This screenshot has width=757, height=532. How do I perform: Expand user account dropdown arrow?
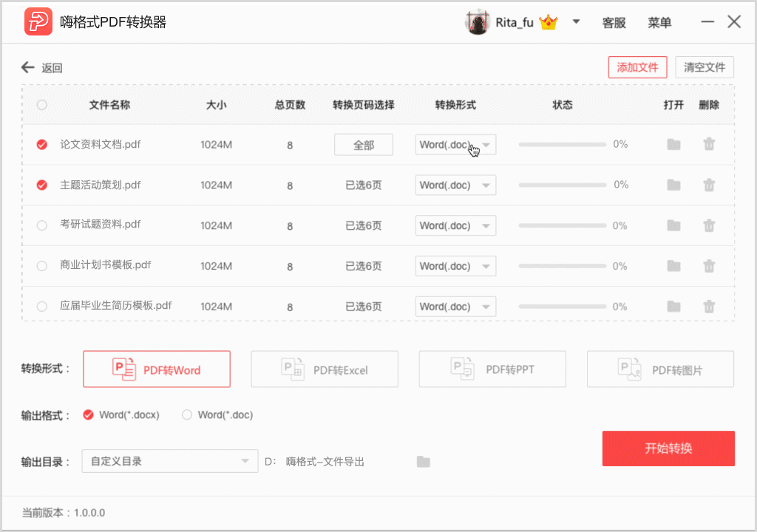[577, 22]
